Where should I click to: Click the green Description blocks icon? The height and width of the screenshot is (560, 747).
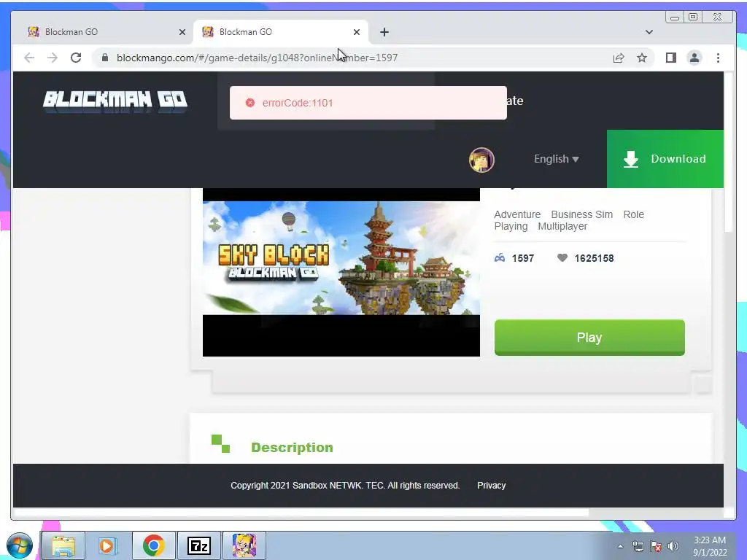220,444
